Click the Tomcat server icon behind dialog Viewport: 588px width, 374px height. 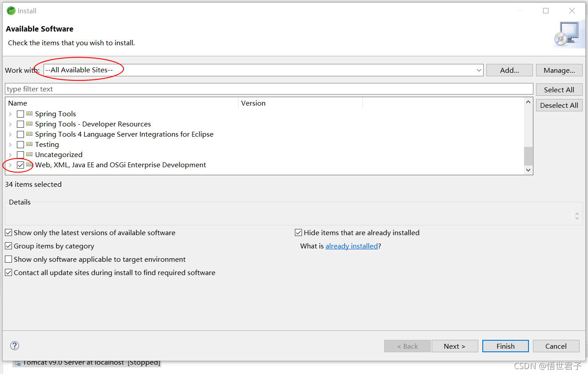[x=17, y=363]
